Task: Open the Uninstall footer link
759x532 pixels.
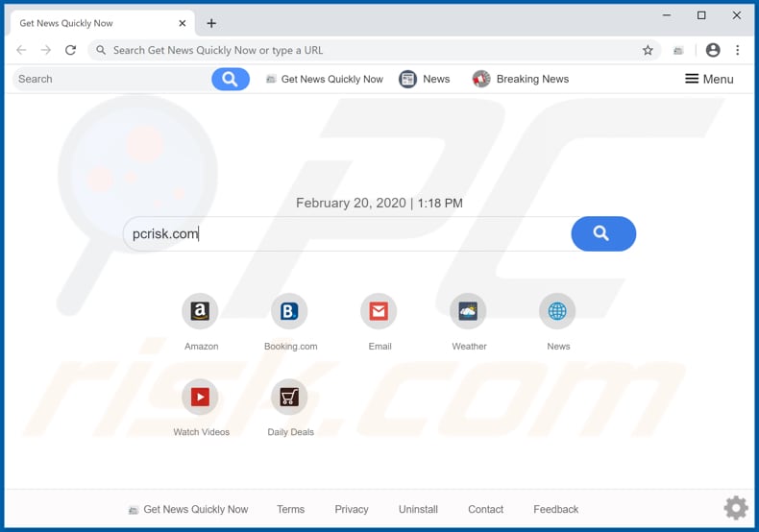Action: tap(418, 509)
